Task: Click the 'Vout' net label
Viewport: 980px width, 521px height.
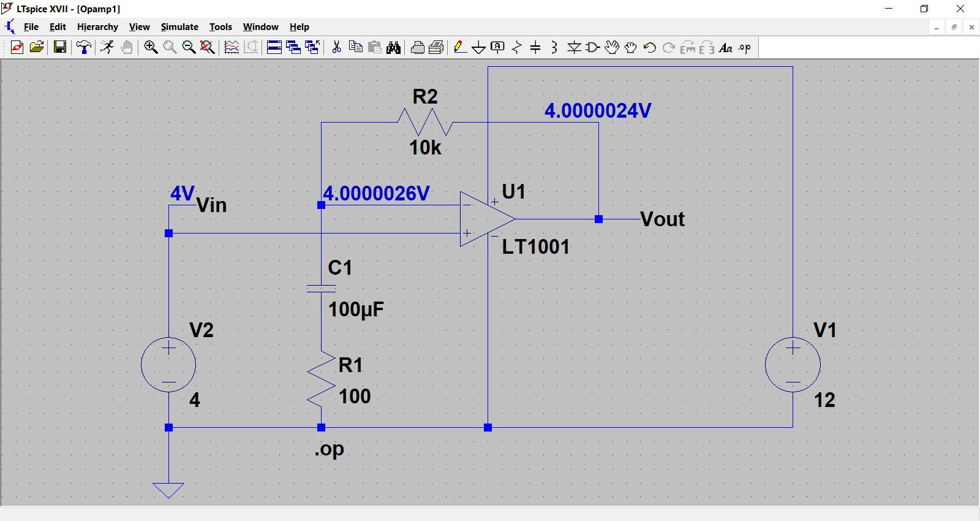Action: click(x=662, y=219)
